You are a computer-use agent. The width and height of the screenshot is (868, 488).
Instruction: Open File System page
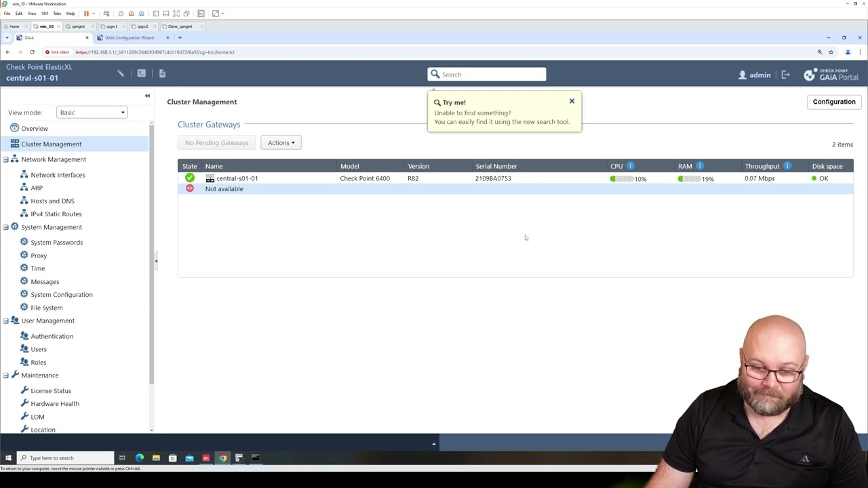click(46, 308)
